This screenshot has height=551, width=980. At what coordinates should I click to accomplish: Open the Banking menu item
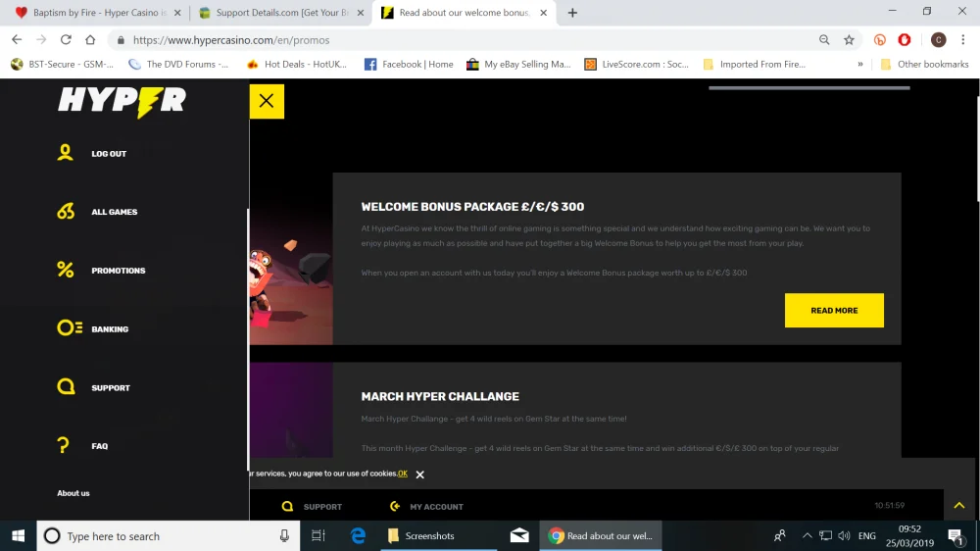click(x=110, y=329)
